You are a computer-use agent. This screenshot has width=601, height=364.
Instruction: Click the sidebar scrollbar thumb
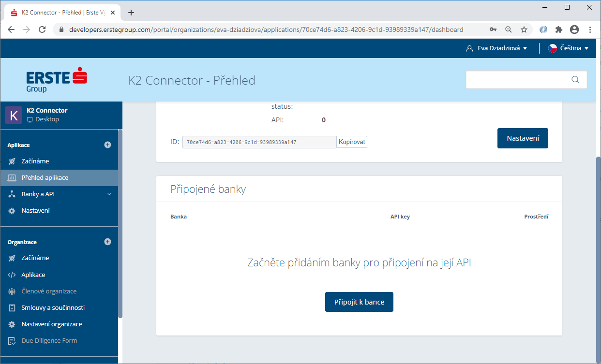[120, 223]
